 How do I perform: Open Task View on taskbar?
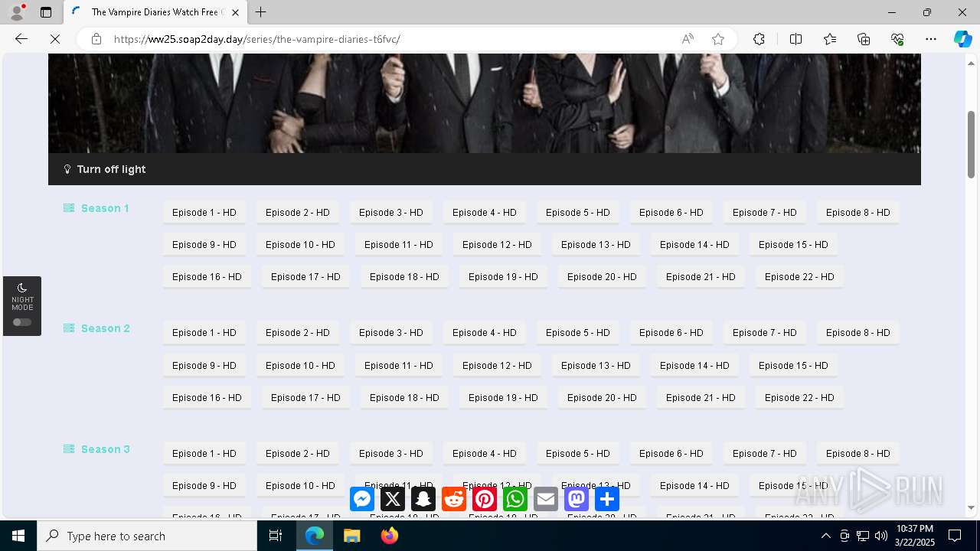(276, 536)
